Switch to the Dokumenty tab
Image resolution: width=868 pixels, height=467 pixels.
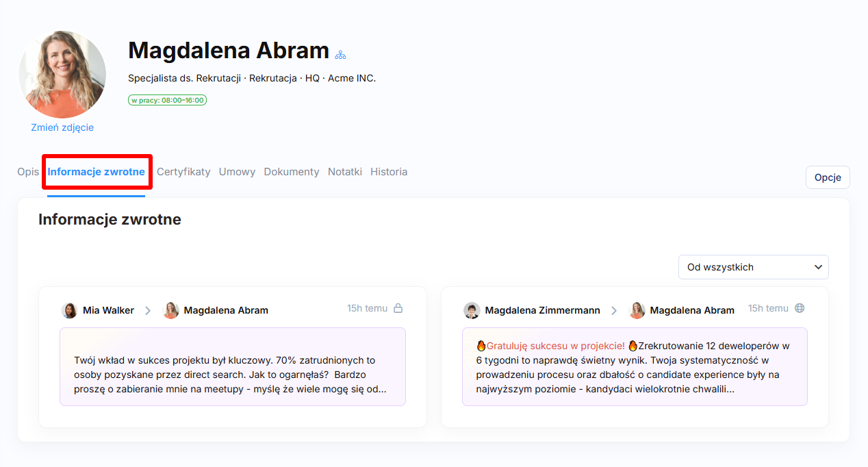pyautogui.click(x=292, y=172)
